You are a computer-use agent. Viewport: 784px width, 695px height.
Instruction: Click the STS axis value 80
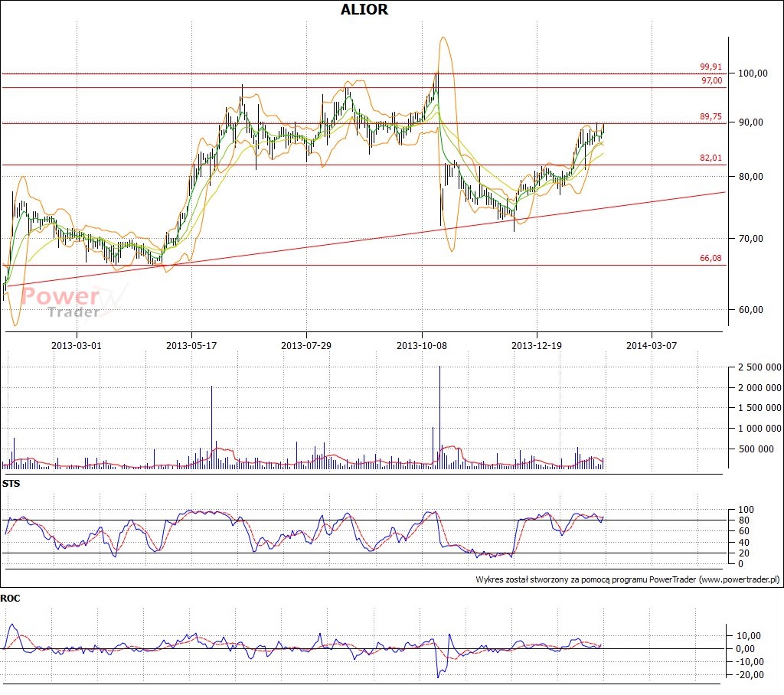(x=743, y=520)
